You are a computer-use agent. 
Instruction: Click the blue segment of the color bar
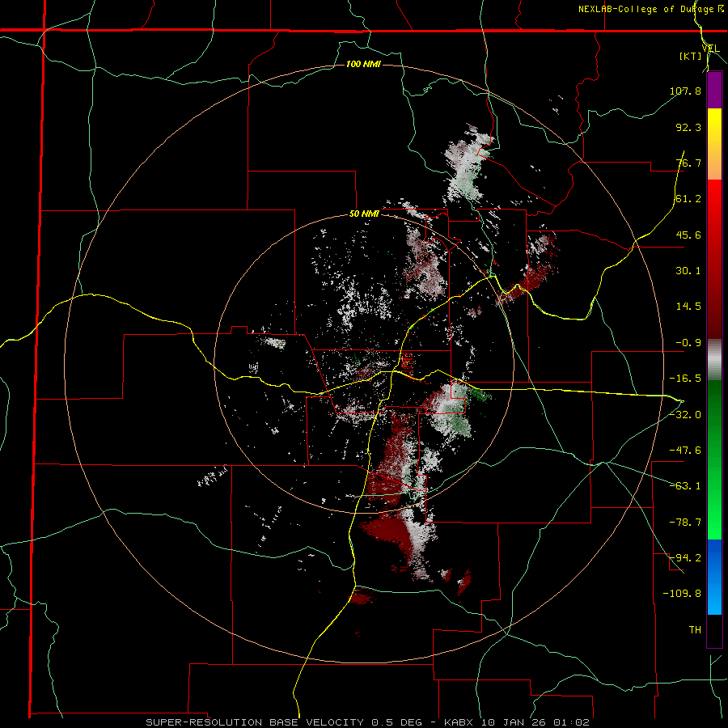[714, 577]
